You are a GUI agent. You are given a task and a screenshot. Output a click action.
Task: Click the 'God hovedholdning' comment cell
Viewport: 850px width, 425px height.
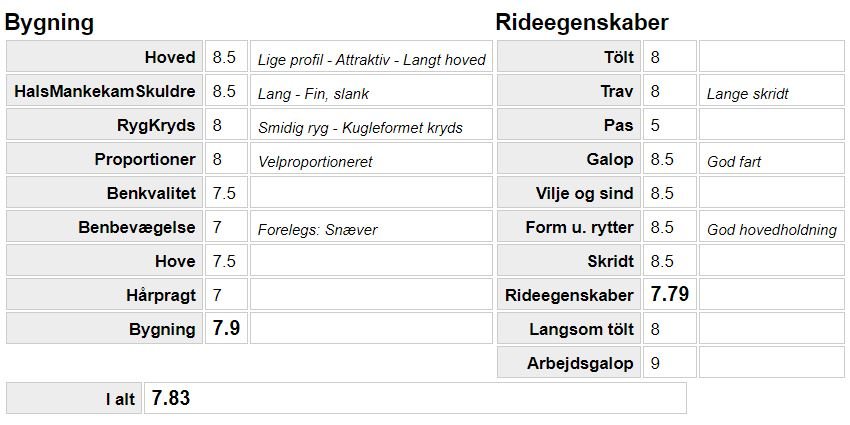pyautogui.click(x=771, y=229)
